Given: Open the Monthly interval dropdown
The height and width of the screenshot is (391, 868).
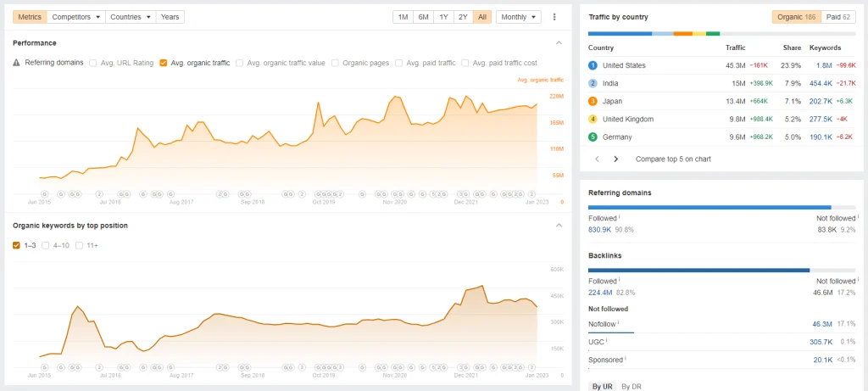Looking at the screenshot, I should click(519, 17).
